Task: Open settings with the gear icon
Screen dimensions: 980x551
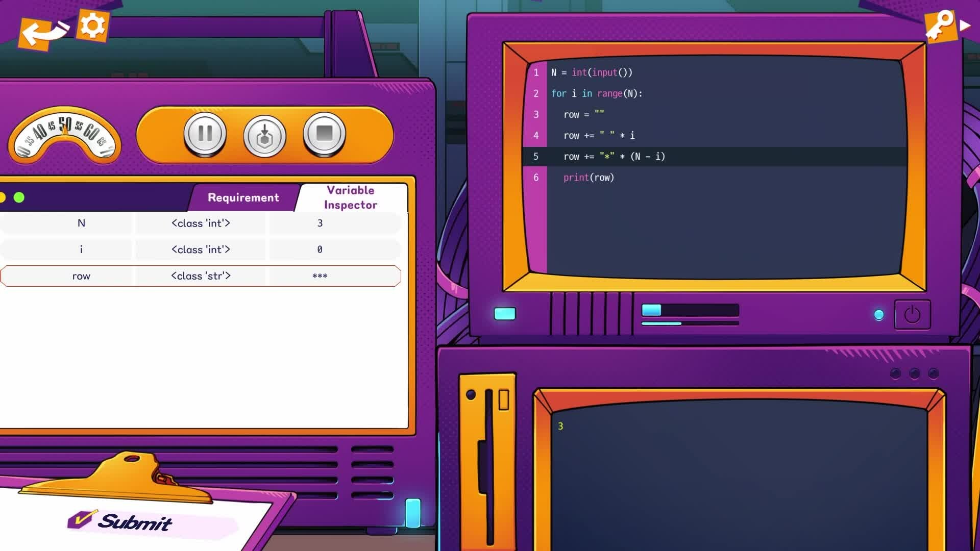Action: click(x=92, y=26)
